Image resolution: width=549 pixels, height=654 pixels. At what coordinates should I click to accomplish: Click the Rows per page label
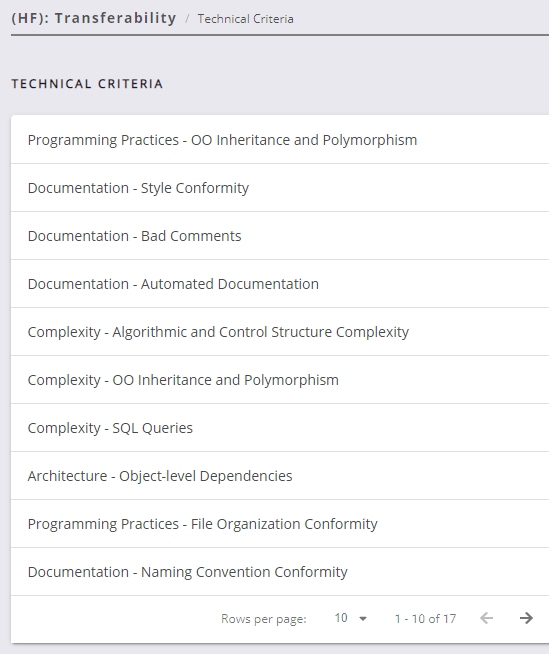pyautogui.click(x=264, y=619)
